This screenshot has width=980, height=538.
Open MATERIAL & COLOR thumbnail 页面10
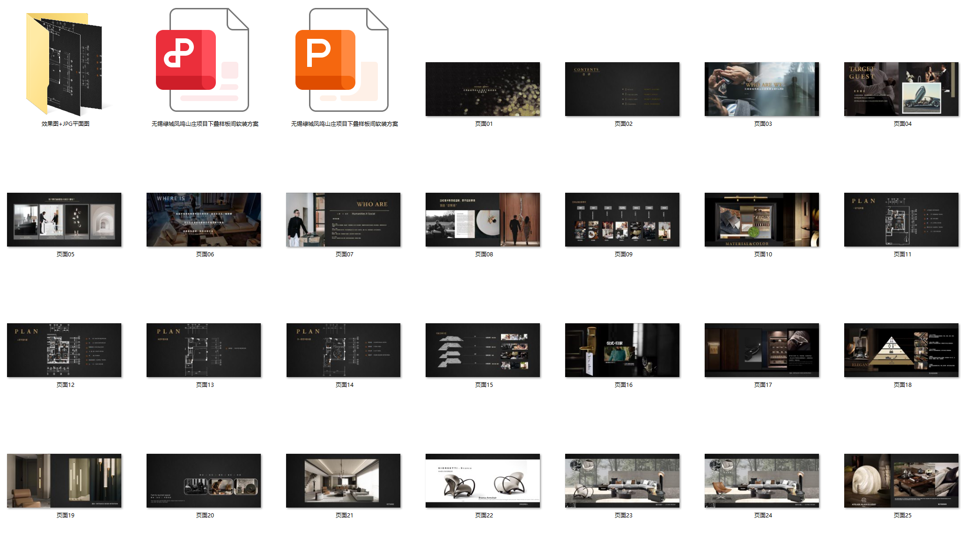[761, 219]
